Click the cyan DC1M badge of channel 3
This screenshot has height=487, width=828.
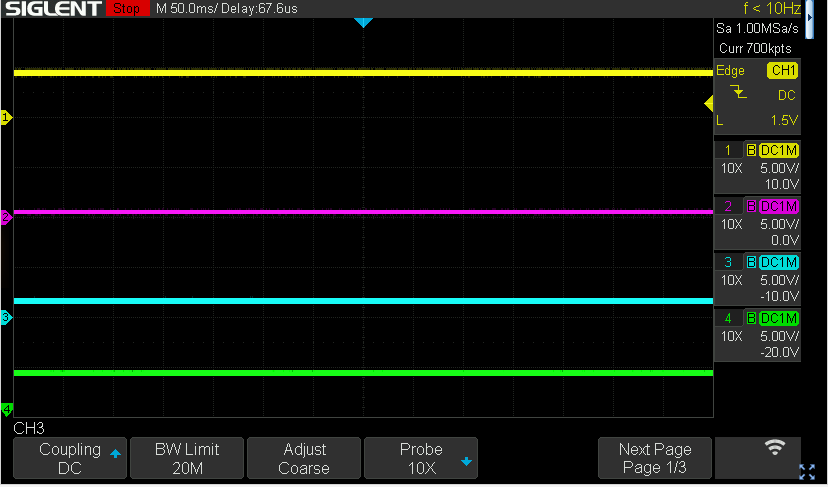coord(779,263)
